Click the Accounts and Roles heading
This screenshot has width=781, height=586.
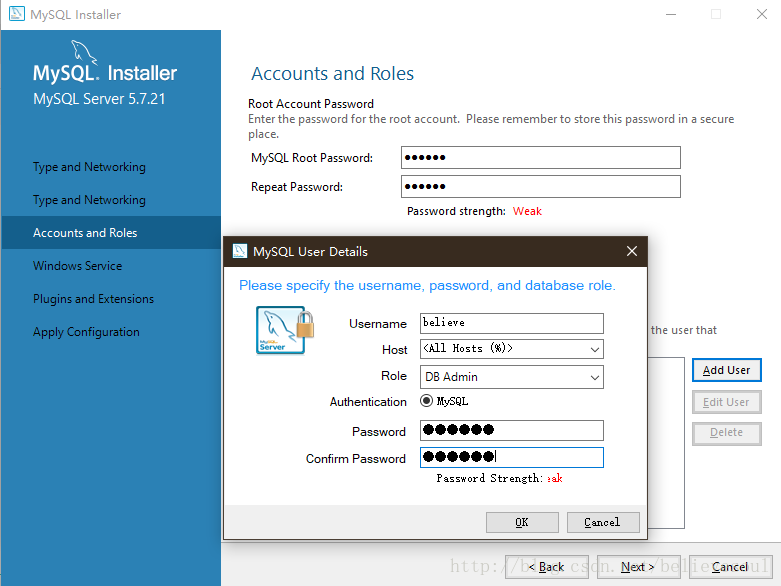[332, 74]
